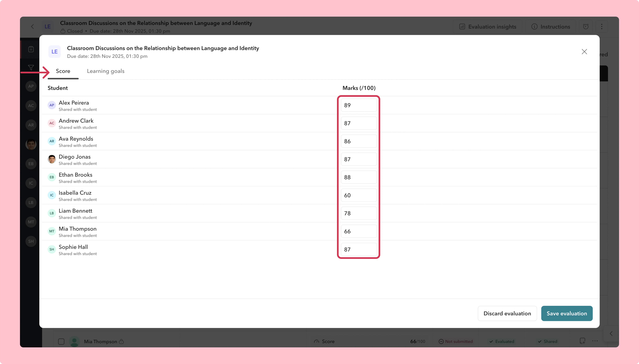Click Ava Reynolds' AR avatar in the dialog list
Screen dimensions: 639x364
coord(52,141)
